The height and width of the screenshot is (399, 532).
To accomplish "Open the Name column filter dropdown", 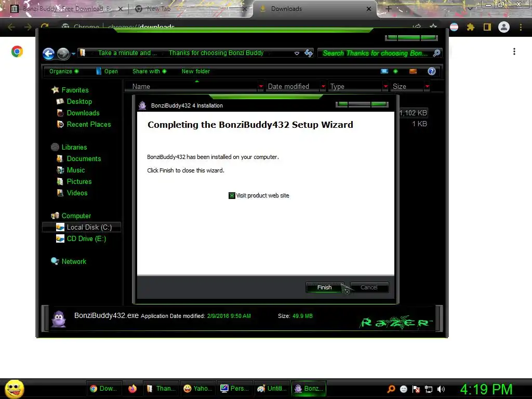I will (261, 87).
